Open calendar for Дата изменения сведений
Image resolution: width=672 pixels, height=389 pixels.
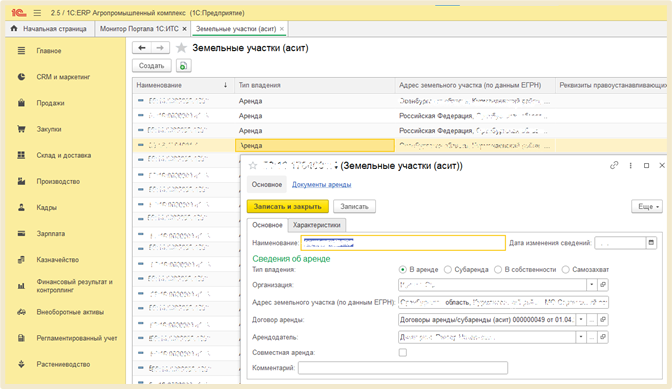click(x=651, y=243)
